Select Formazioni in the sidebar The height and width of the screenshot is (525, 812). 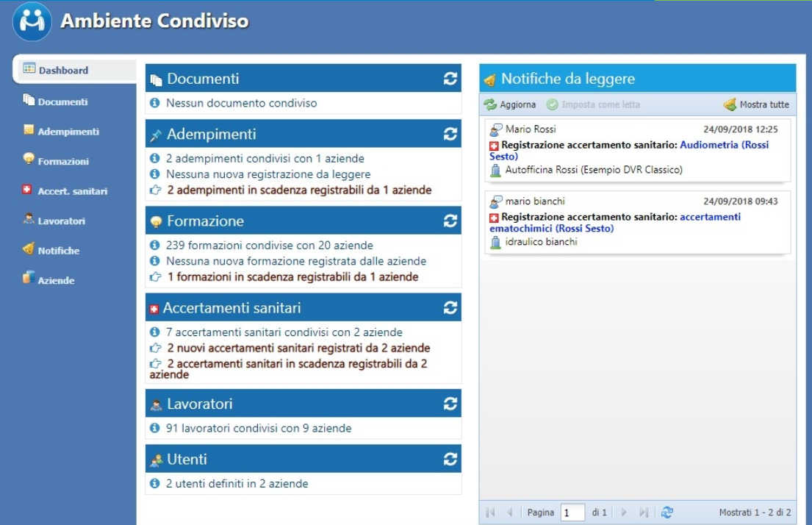(62, 161)
